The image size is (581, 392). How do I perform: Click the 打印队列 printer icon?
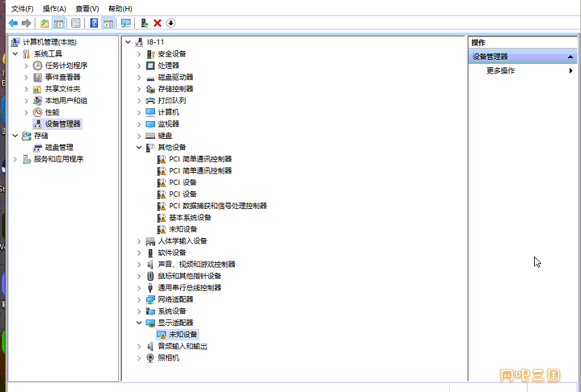tap(150, 101)
